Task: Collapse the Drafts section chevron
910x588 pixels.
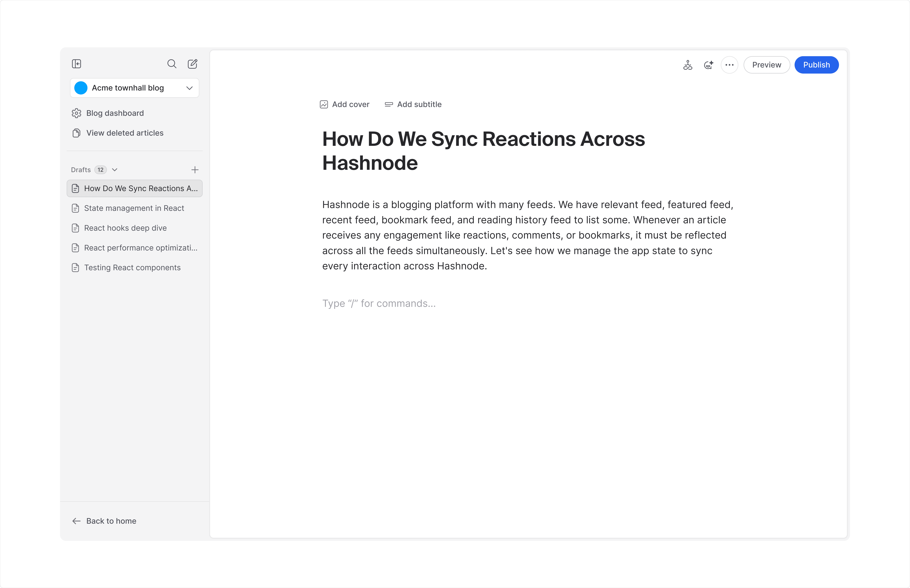Action: 115,170
